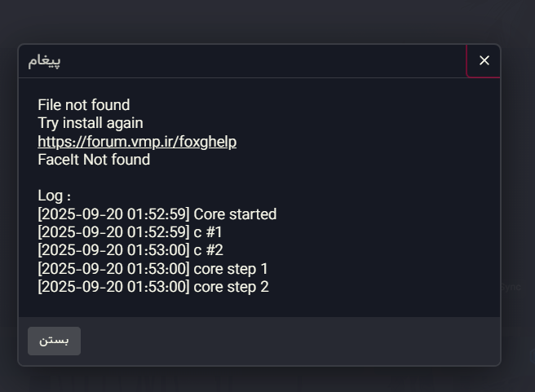Screen dimensions: 535x392
Task: Open the forum.vmp.ir/foxghelp link
Action: coord(137,142)
